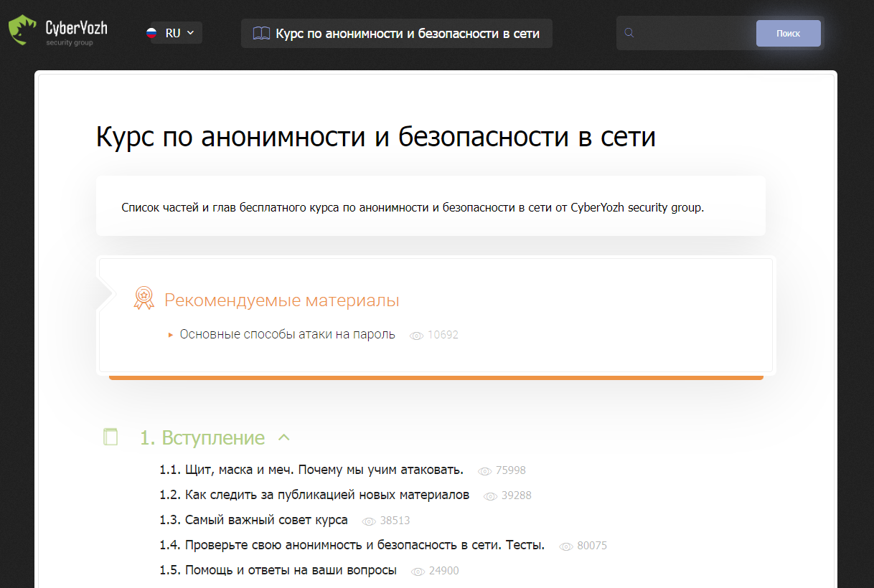This screenshot has width=874, height=588.
Task: Click the eye icon beside 80075
Action: 566,546
